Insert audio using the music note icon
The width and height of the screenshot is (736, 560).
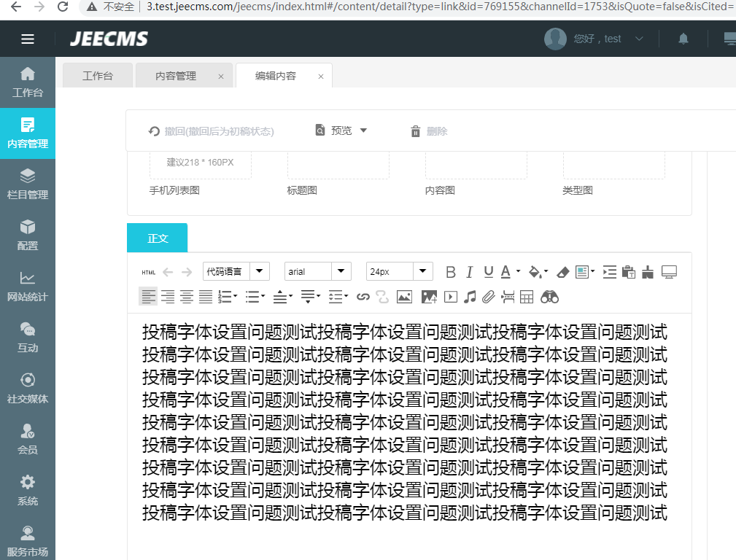470,297
